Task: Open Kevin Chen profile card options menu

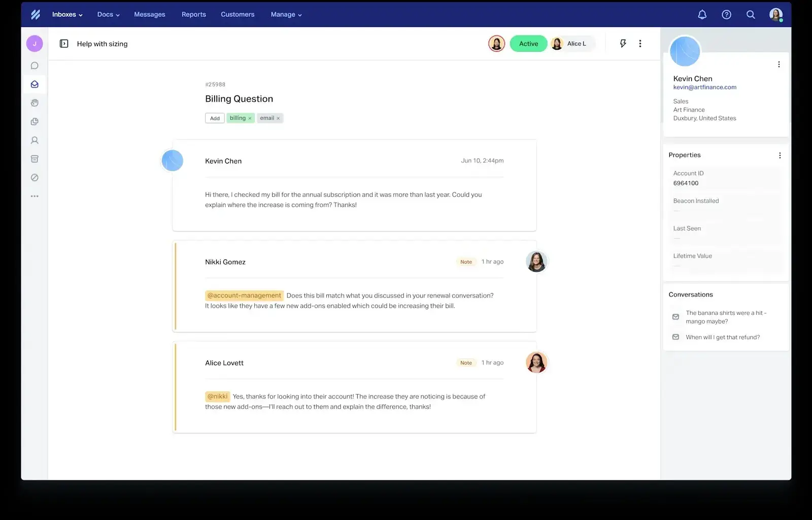Action: coord(779,64)
